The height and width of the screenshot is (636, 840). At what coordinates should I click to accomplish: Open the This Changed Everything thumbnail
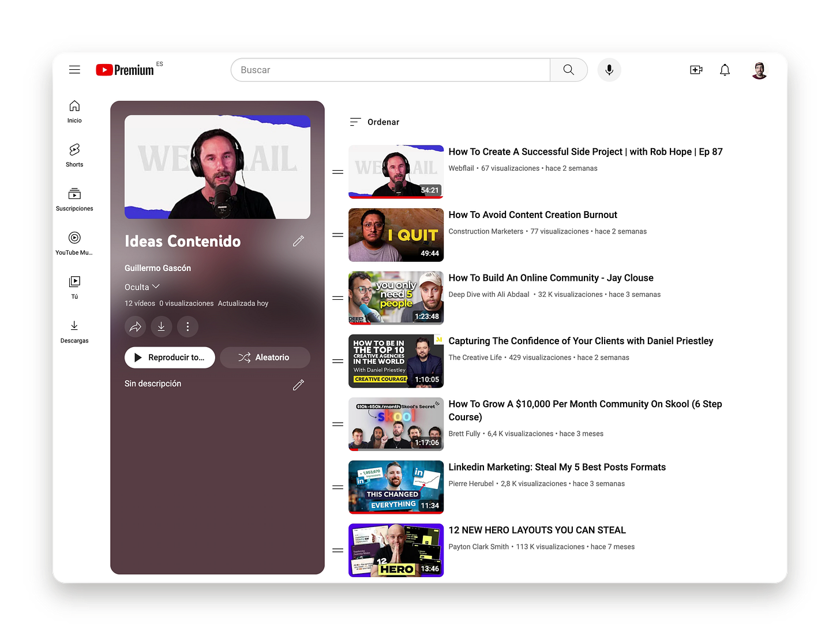pyautogui.click(x=396, y=487)
